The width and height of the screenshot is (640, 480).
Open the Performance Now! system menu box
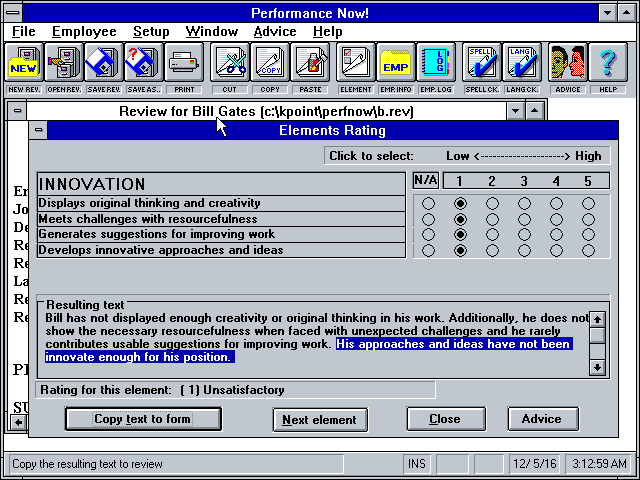pyautogui.click(x=13, y=13)
